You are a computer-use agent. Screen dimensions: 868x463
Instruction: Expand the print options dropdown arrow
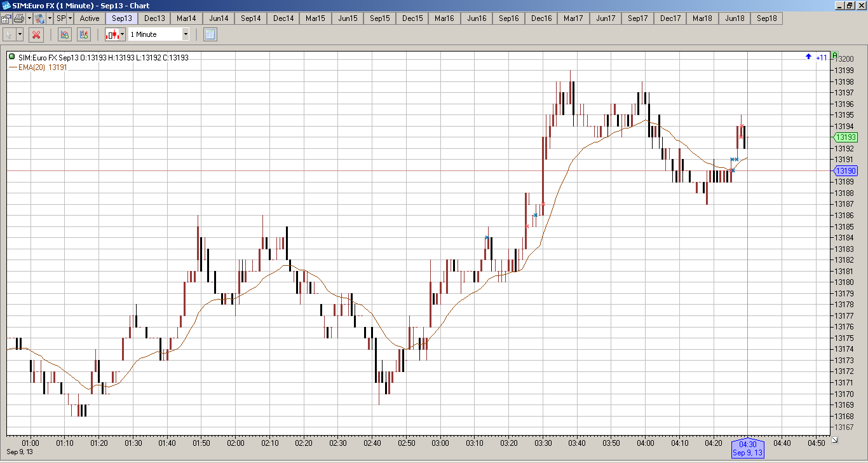tap(29, 18)
